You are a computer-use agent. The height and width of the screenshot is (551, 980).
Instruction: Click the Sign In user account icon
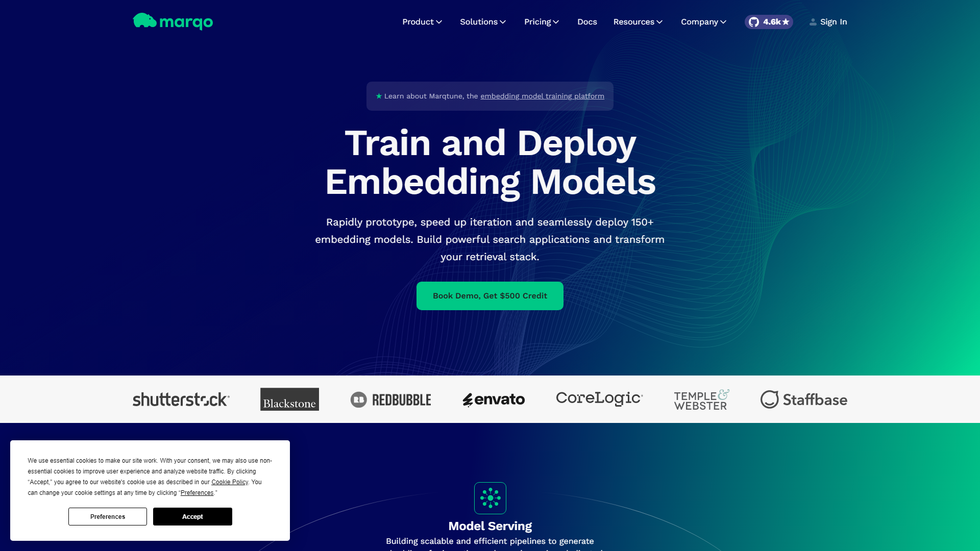(813, 21)
